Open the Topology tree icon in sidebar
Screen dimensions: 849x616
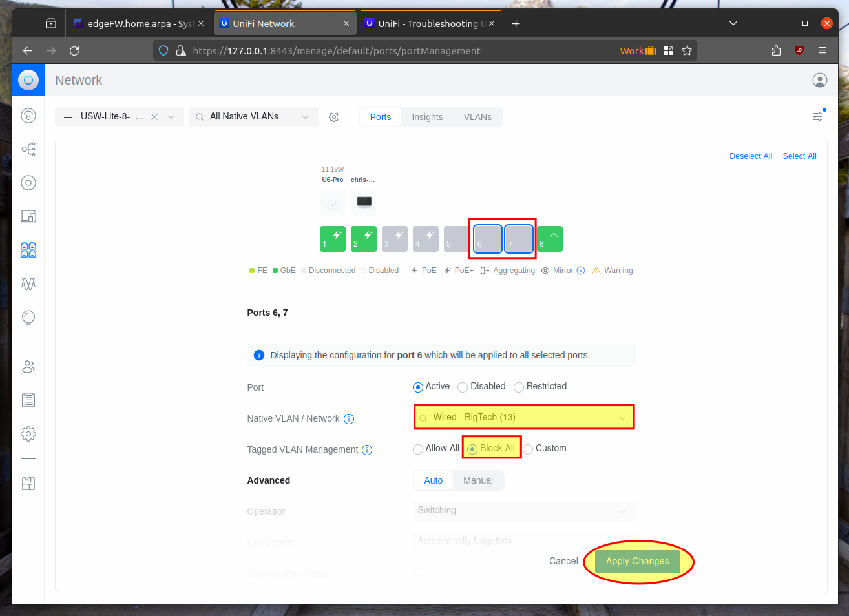click(28, 149)
